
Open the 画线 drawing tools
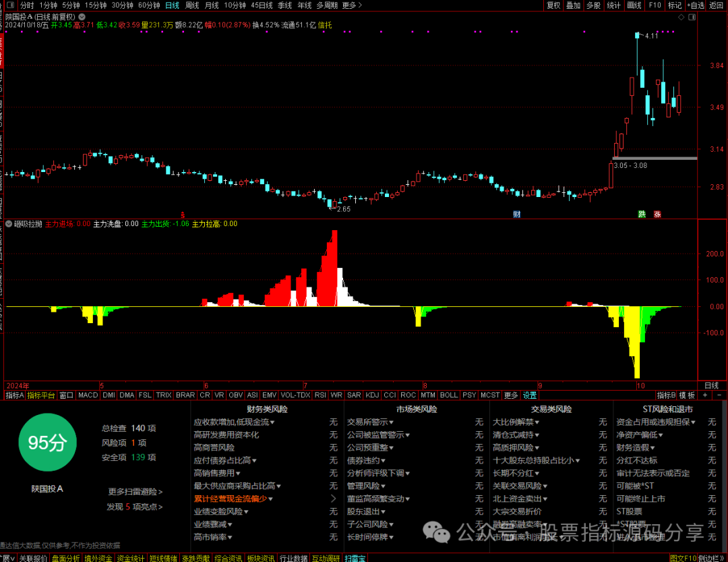(634, 5)
